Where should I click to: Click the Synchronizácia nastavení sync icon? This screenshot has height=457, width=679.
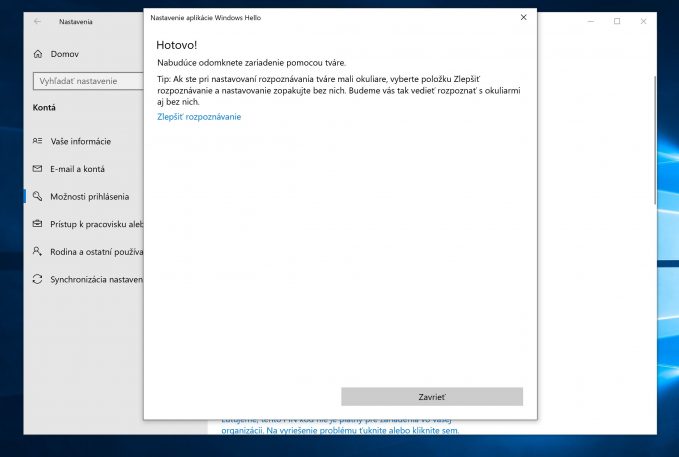click(37, 279)
